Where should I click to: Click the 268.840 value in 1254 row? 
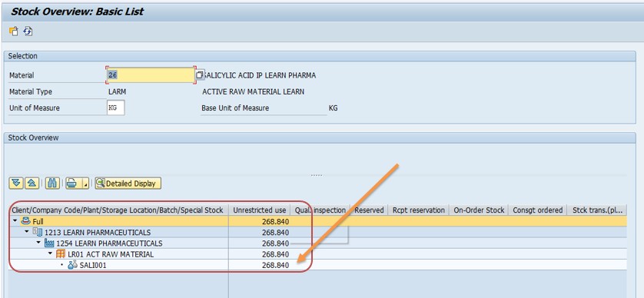275,243
